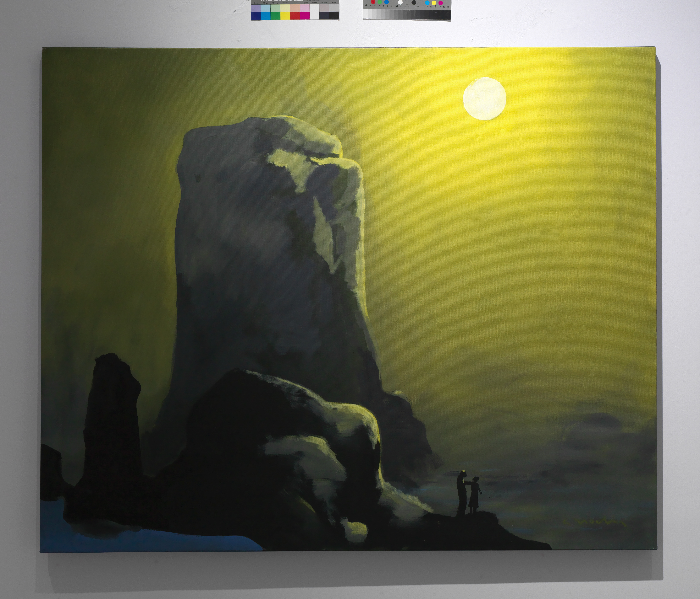
Task: Click the solid black color patch
Action: tap(334, 16)
